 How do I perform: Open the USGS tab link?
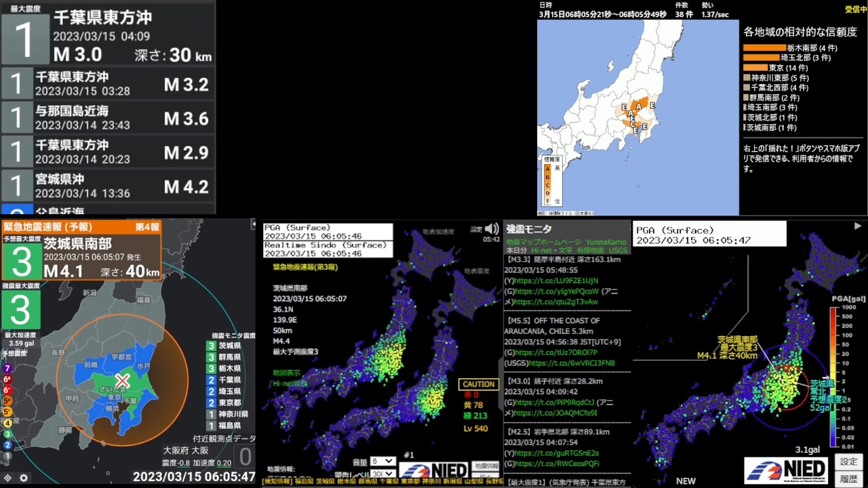coord(618,251)
